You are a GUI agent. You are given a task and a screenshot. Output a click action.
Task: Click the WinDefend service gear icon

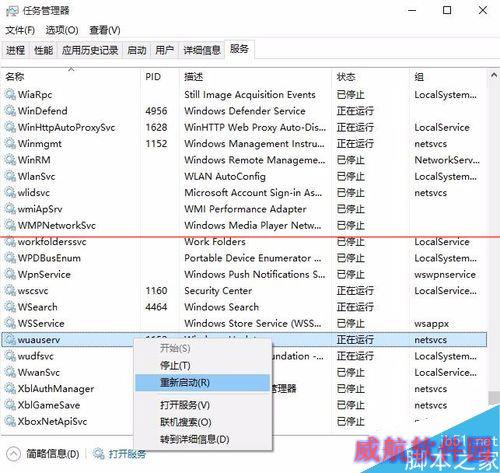click(x=10, y=111)
